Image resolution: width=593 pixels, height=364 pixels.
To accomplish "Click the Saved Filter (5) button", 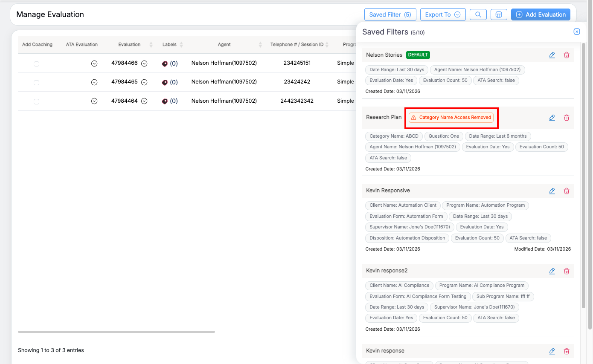I will click(390, 14).
